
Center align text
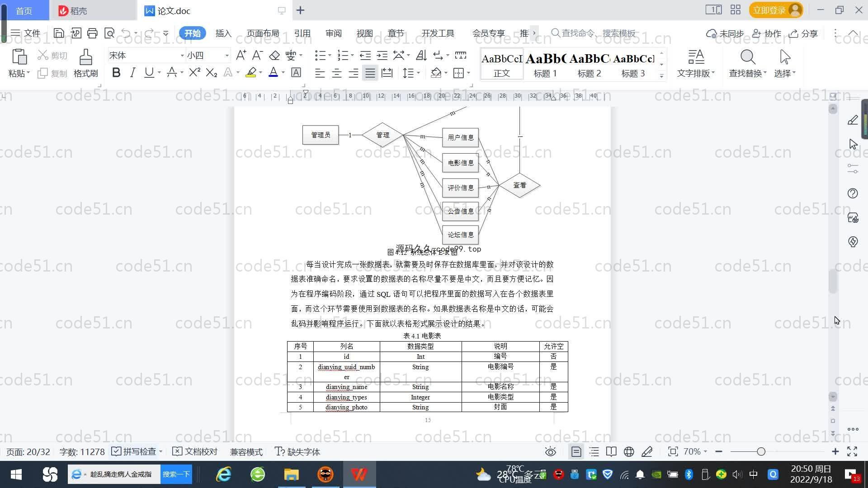(x=336, y=73)
